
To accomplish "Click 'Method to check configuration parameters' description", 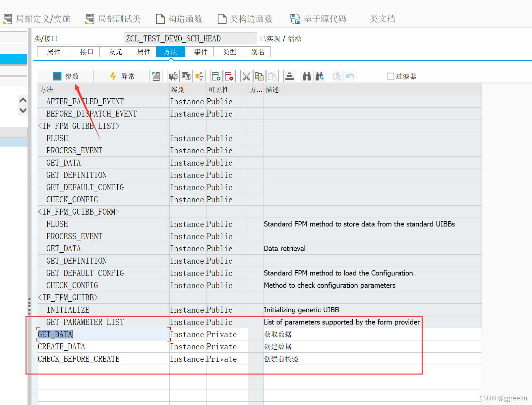I will point(329,285).
